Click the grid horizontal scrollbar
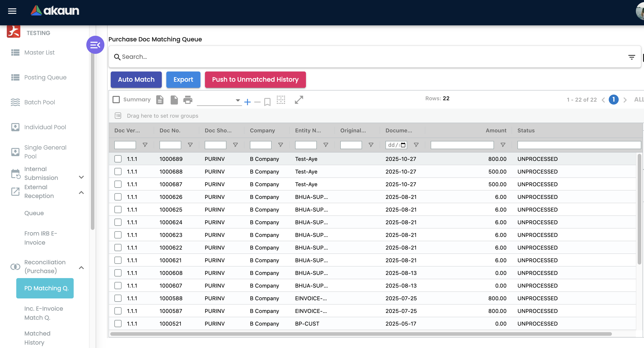644x348 pixels. pyautogui.click(x=361, y=334)
